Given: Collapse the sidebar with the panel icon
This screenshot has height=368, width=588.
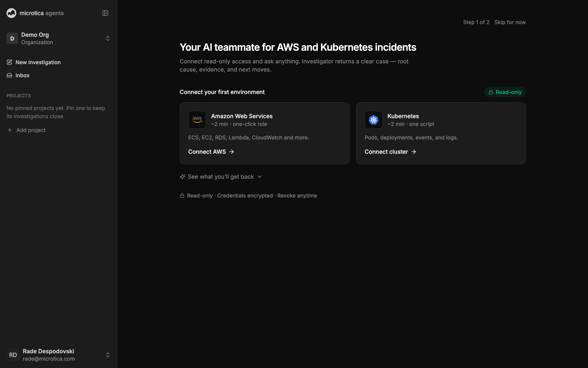Looking at the screenshot, I should pyautogui.click(x=105, y=13).
